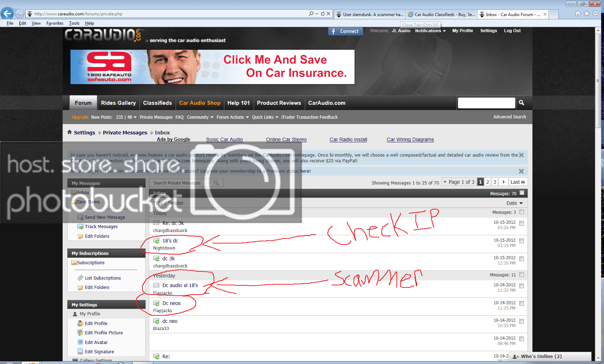
Task: Expand the New Posts dropdown arrow after 48
Action: [x=135, y=117]
